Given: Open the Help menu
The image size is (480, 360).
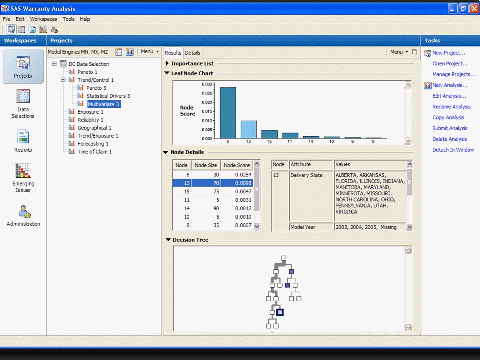Looking at the screenshot, I should click(x=85, y=19).
